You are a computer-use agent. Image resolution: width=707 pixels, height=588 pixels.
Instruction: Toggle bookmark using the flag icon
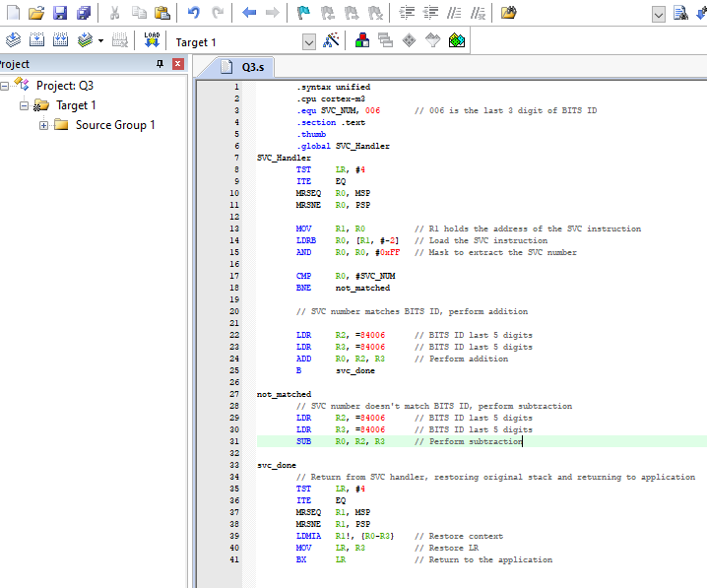tap(302, 13)
